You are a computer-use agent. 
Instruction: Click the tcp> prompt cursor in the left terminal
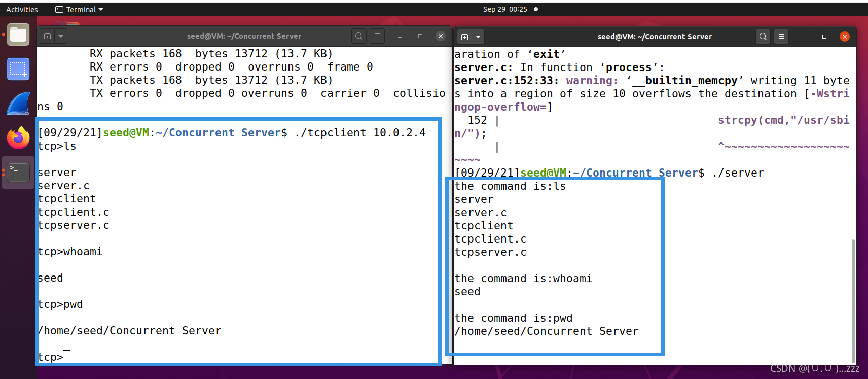click(66, 357)
